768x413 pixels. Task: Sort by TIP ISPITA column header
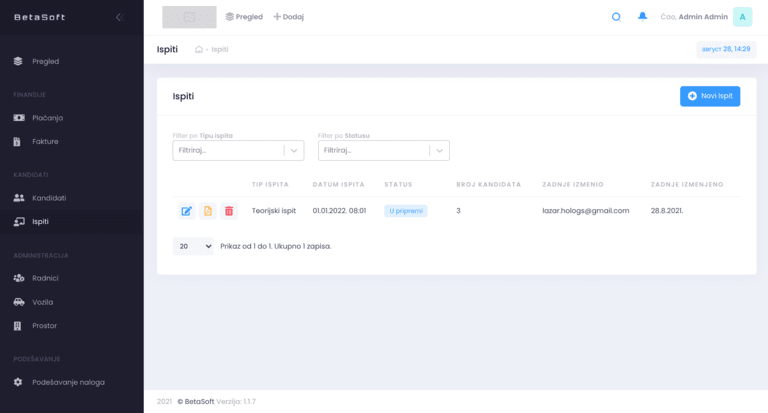point(270,185)
